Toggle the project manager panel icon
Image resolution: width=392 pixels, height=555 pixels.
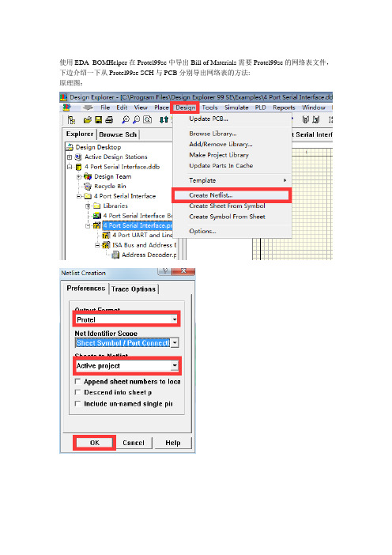click(71, 120)
